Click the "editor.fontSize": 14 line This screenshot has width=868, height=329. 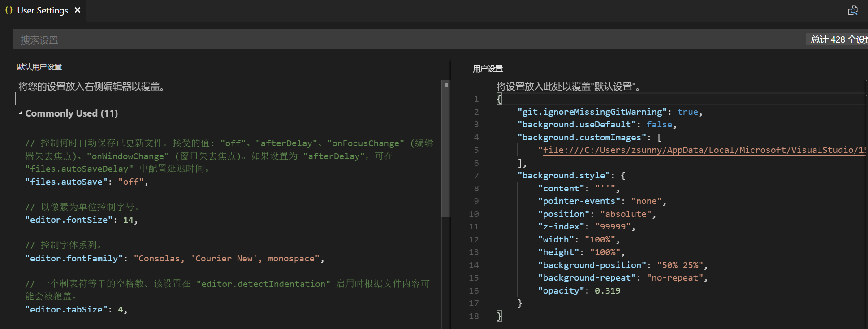(x=81, y=220)
